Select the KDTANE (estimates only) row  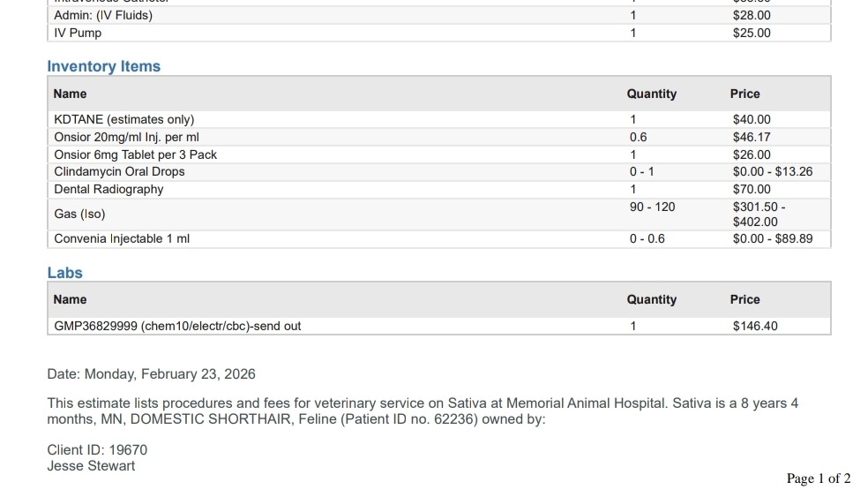(x=123, y=119)
